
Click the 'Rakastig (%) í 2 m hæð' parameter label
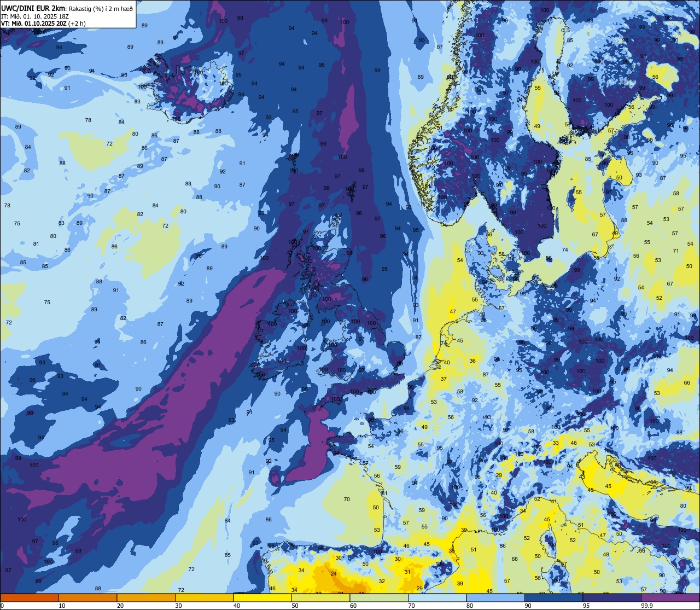[100, 8]
